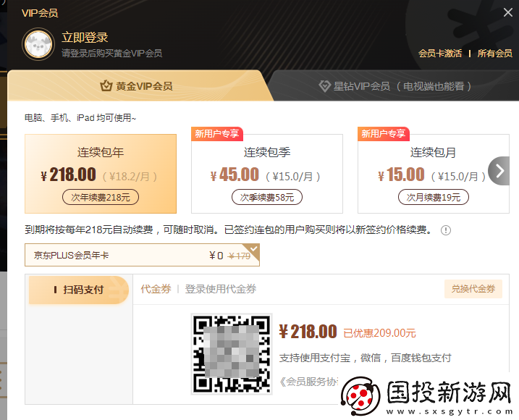Select the 连续包年 218.00 plan
The width and height of the screenshot is (519, 420).
pos(101,174)
